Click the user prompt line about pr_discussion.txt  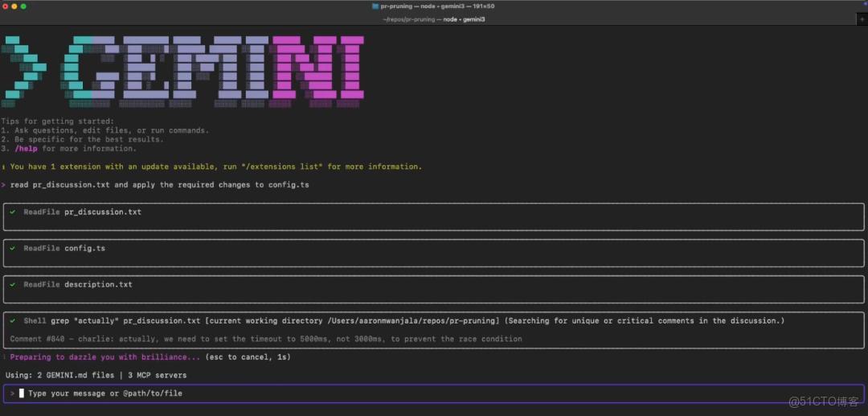tap(159, 185)
